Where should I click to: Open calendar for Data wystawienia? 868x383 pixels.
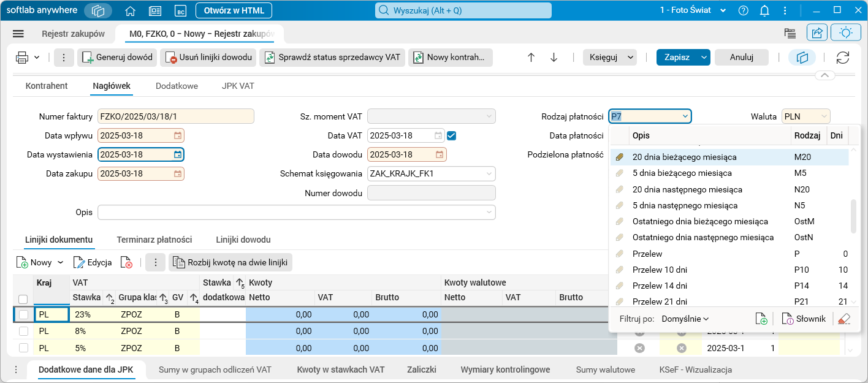click(178, 154)
